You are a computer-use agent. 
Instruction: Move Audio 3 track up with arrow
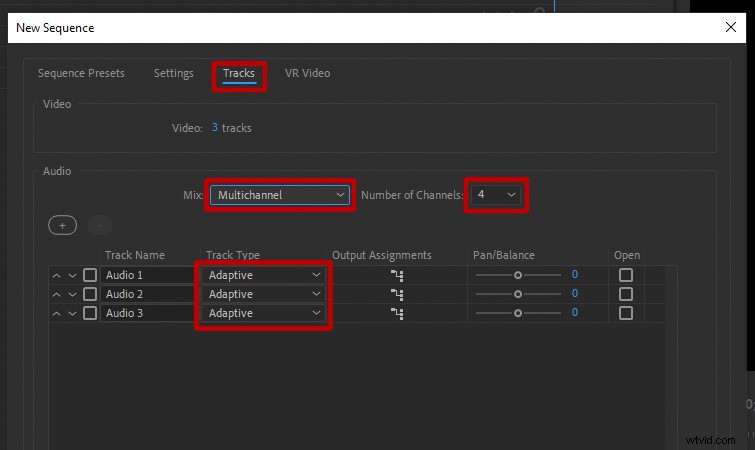[x=57, y=313]
